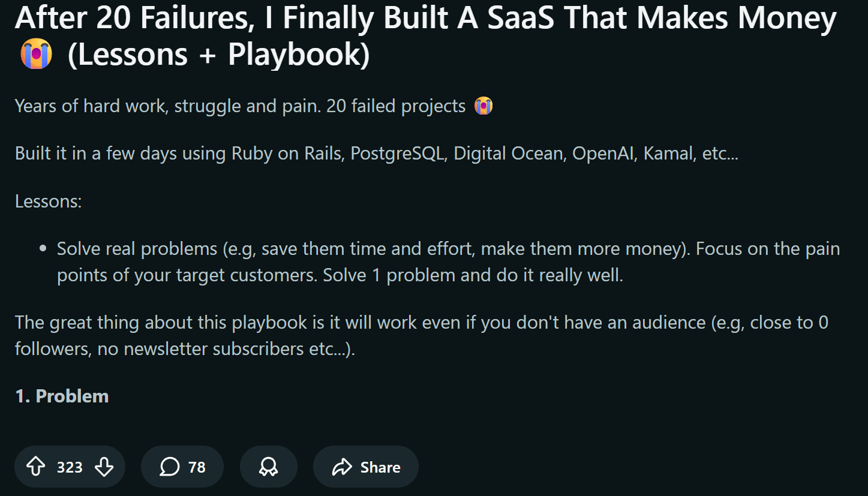Open comments via the speech bubble icon
Viewport: 868px width, 496px height.
pos(170,467)
